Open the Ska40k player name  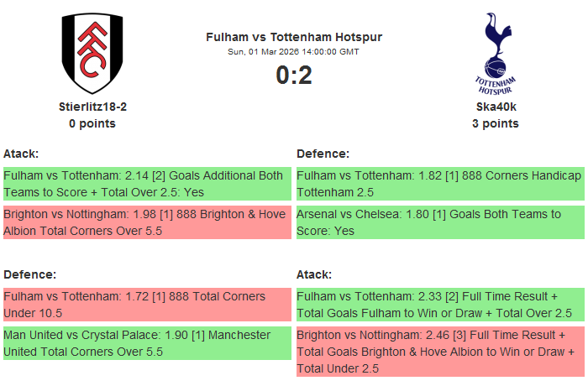(496, 107)
